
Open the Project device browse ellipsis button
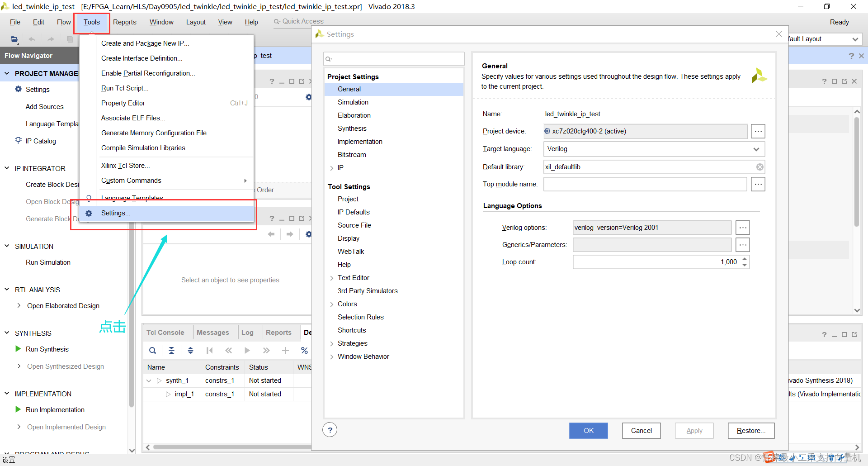[758, 131]
